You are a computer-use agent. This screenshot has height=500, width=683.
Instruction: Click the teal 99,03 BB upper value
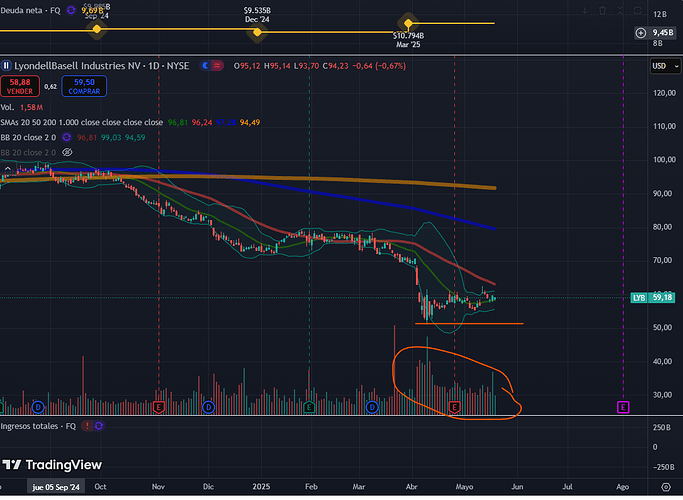111,138
